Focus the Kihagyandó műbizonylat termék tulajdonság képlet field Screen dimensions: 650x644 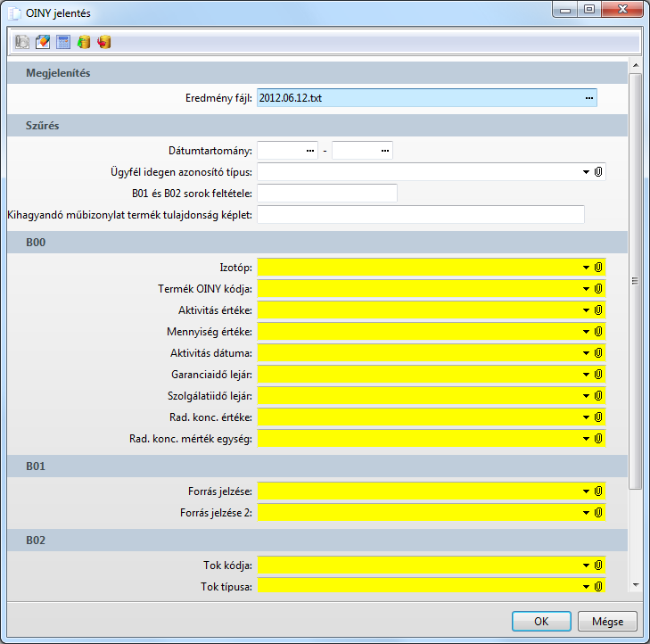(x=421, y=215)
